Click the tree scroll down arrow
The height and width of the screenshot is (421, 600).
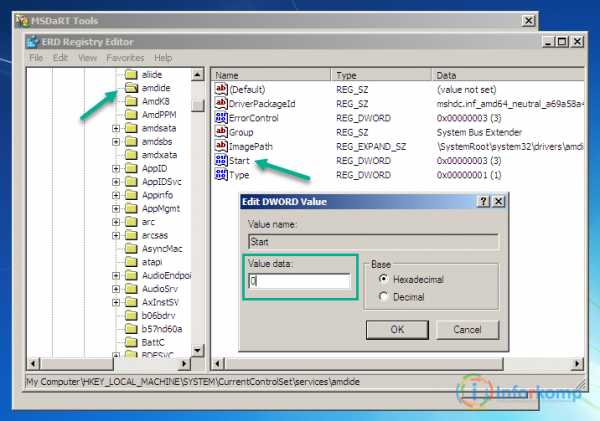pyautogui.click(x=197, y=350)
